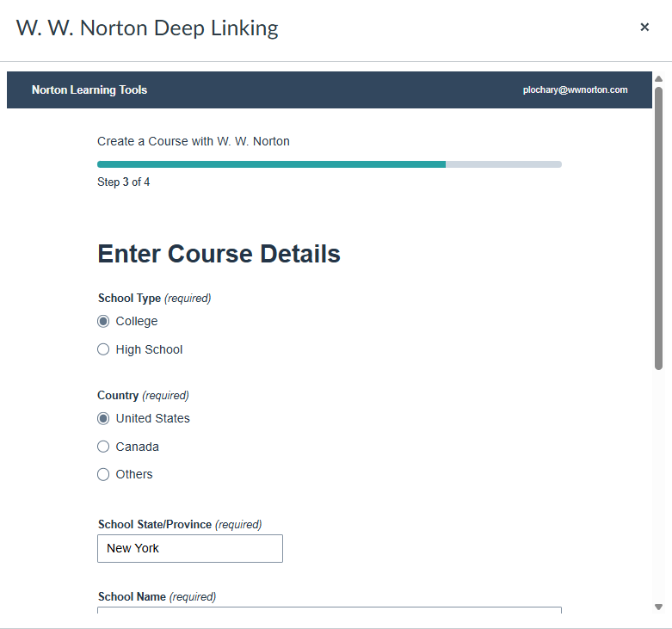Click the School Type (required) label
672x629 pixels.
pos(154,299)
